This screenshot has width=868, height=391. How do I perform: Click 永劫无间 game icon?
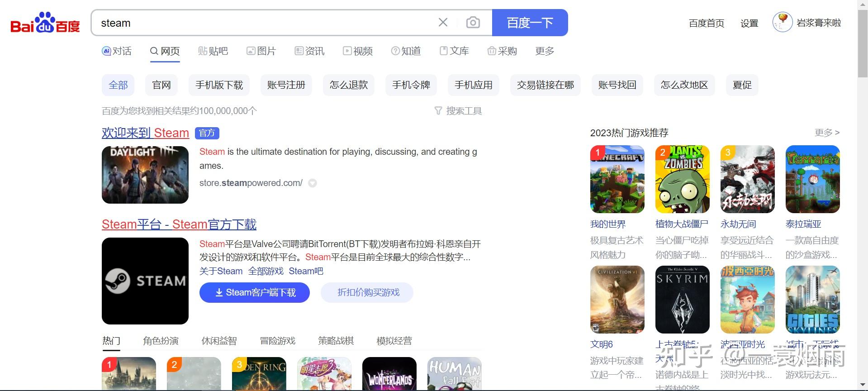click(x=748, y=179)
